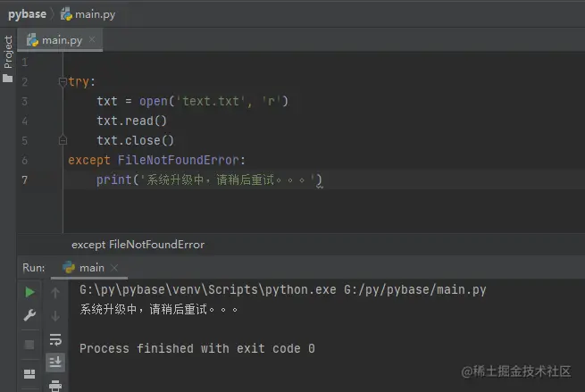Click line number 7 in gutter
The height and width of the screenshot is (392, 585).
pyautogui.click(x=25, y=179)
